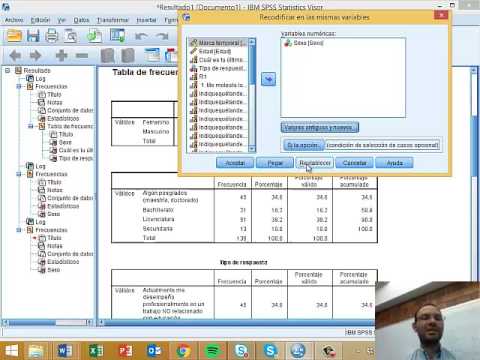Click the Restablecer button
This screenshot has width=480, height=360.
click(315, 163)
